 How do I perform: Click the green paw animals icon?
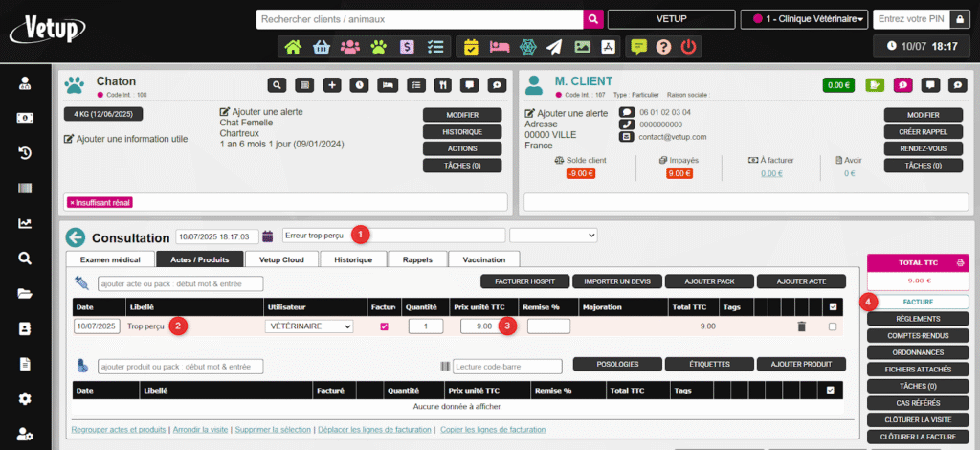coord(379,46)
